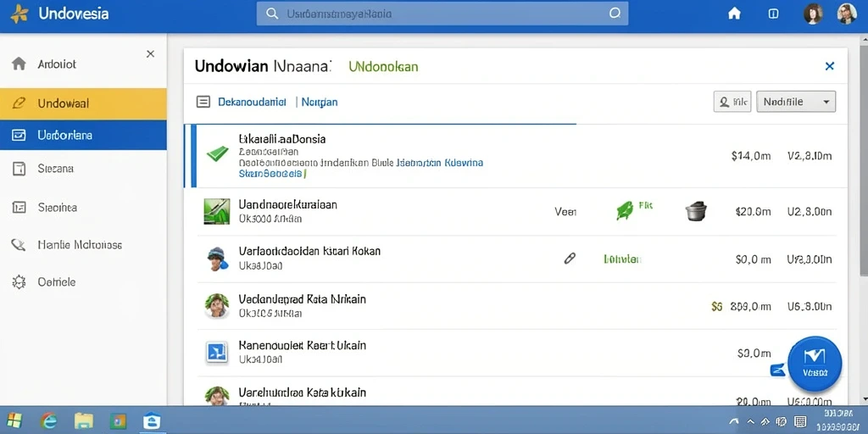Click the pencil icon next to Undowaal
Screen dimensions: 868x434
point(19,103)
